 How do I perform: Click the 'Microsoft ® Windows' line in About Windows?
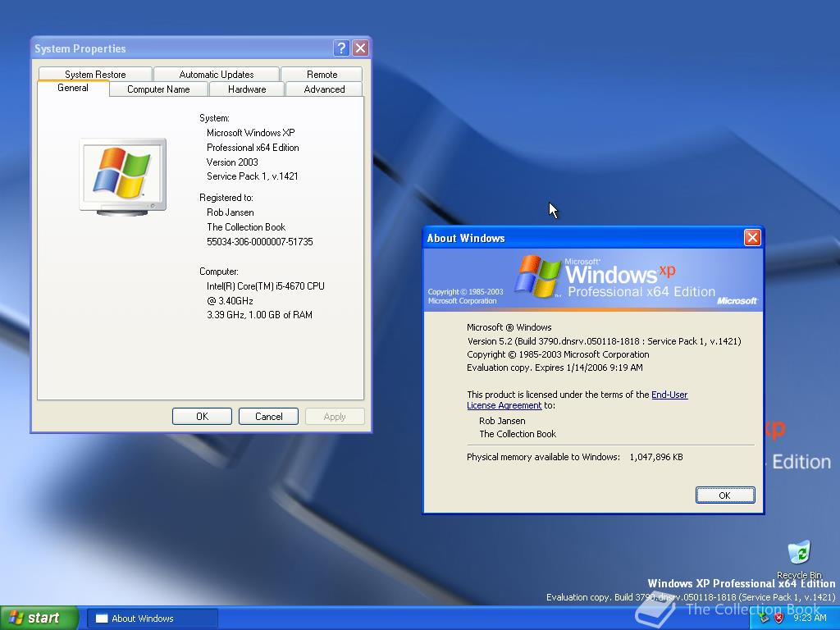pos(509,327)
